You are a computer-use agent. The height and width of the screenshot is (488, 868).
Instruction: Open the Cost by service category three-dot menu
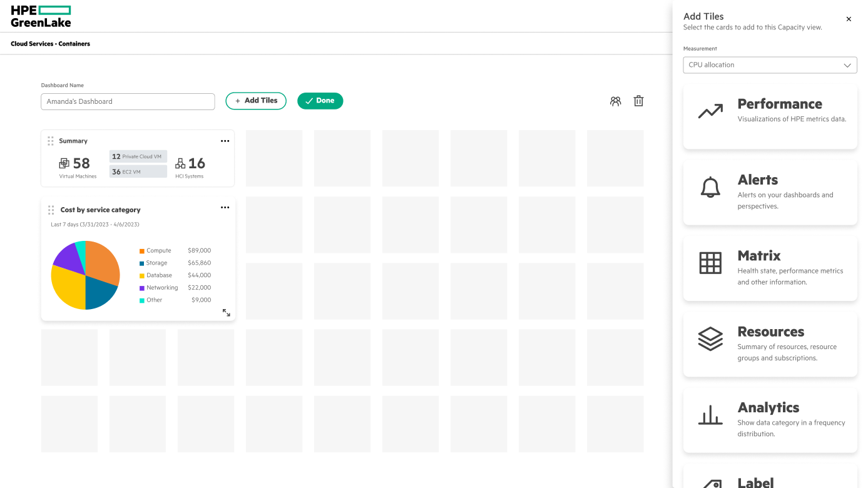225,208
